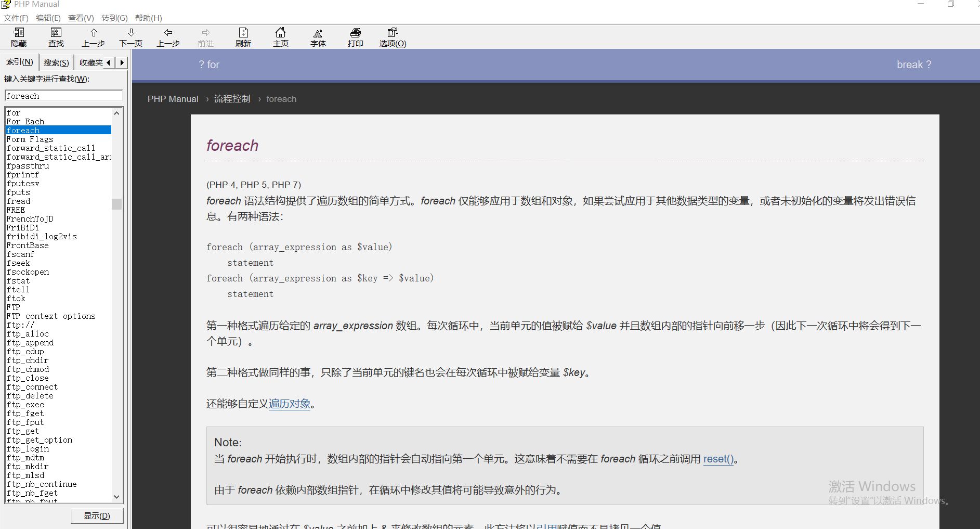Image resolution: width=980 pixels, height=529 pixels.
Task: Select 'FrenchToJD' index entry
Action: pyautogui.click(x=30, y=218)
